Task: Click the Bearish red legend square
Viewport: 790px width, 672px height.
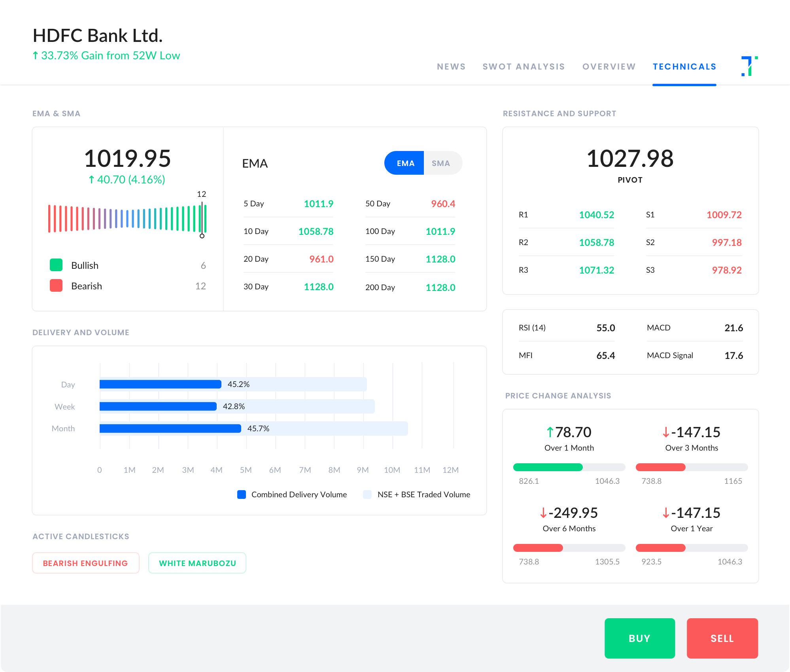Action: point(56,285)
